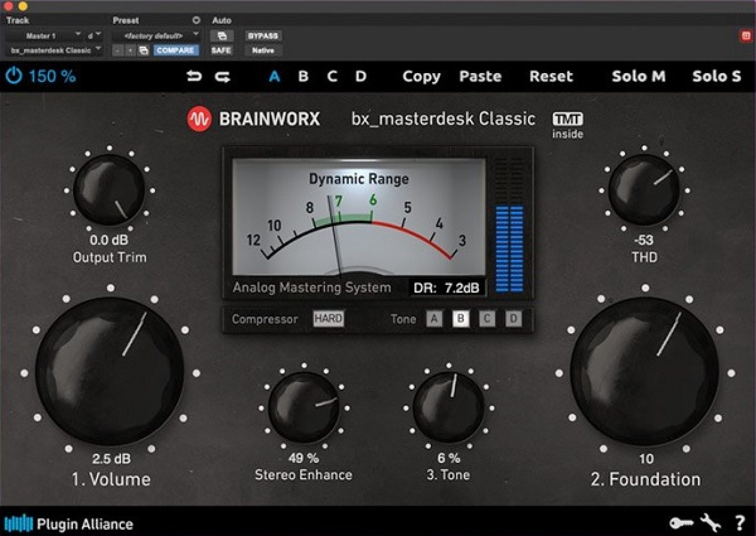
Task: Click the redo arrow icon
Action: (223, 76)
